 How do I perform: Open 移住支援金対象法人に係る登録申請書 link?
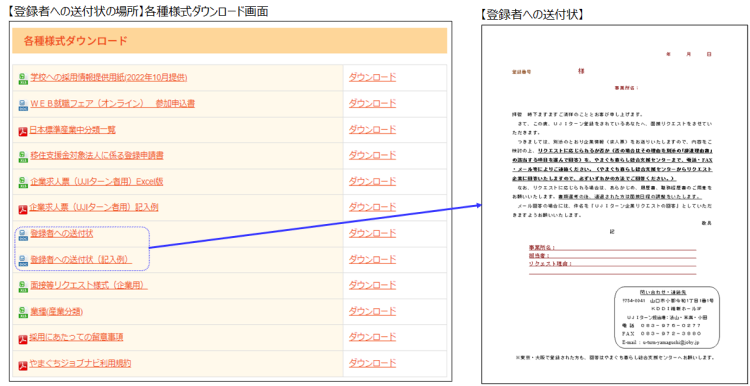coord(98,155)
